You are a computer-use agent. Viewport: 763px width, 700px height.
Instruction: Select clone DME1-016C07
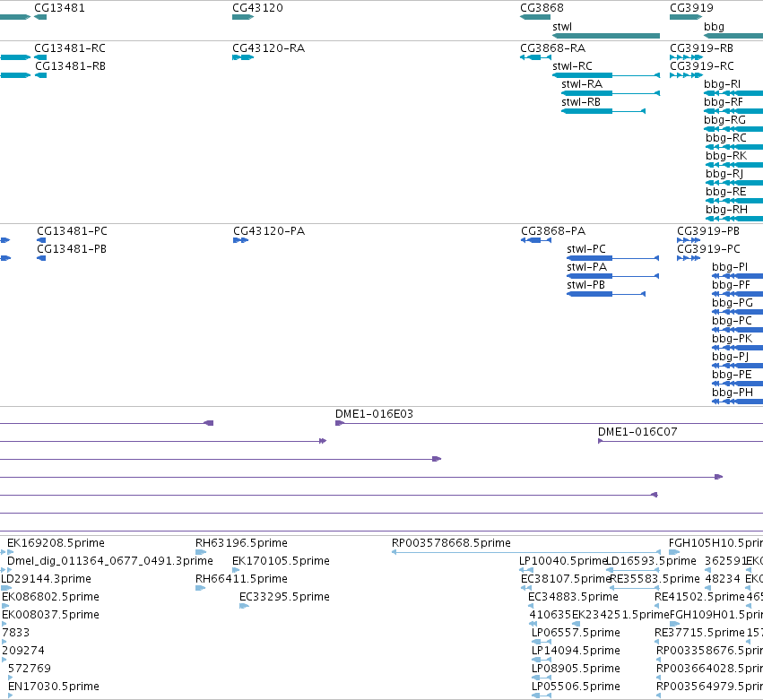tap(637, 432)
